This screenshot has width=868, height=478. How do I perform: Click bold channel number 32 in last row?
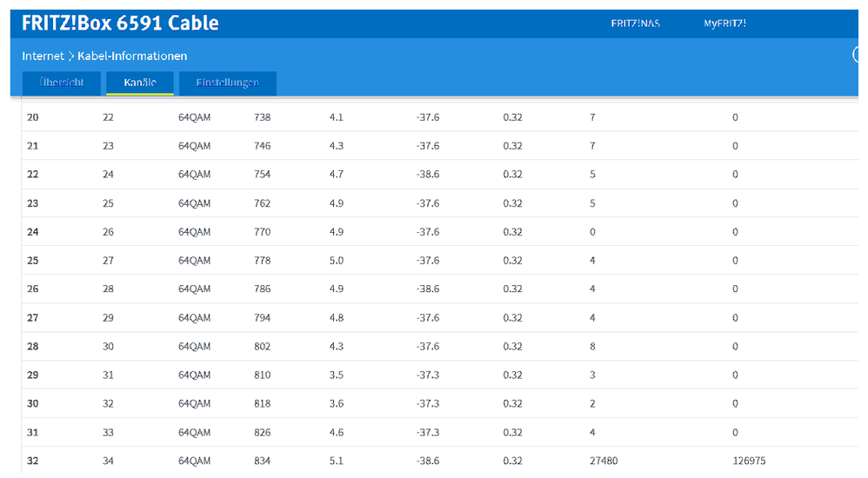coord(33,461)
